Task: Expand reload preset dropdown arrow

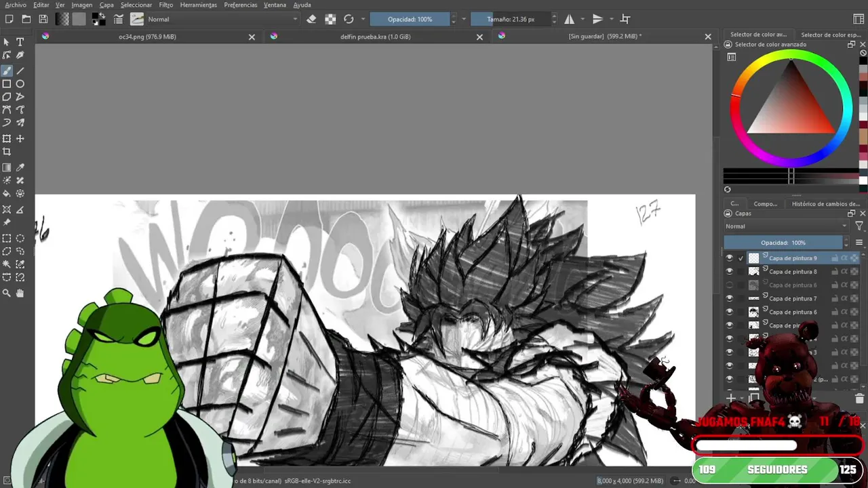Action: (x=363, y=19)
